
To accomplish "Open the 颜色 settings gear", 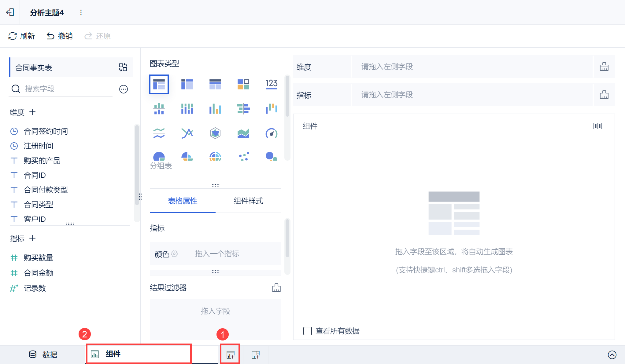I will [174, 254].
